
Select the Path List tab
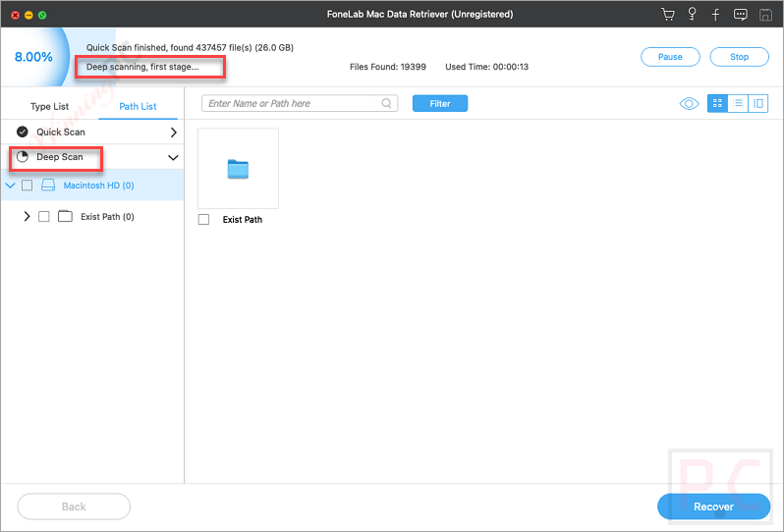click(x=138, y=106)
